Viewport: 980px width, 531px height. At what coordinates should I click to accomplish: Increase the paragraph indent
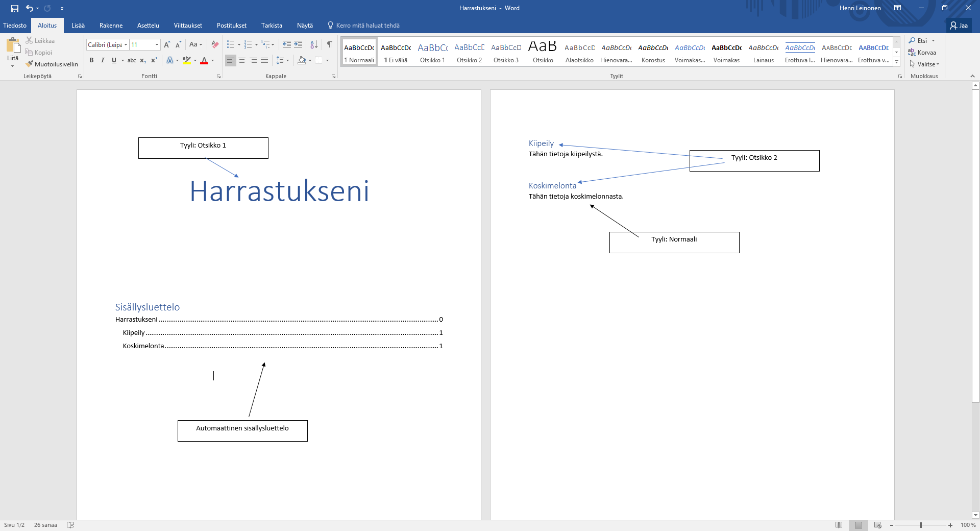point(298,45)
